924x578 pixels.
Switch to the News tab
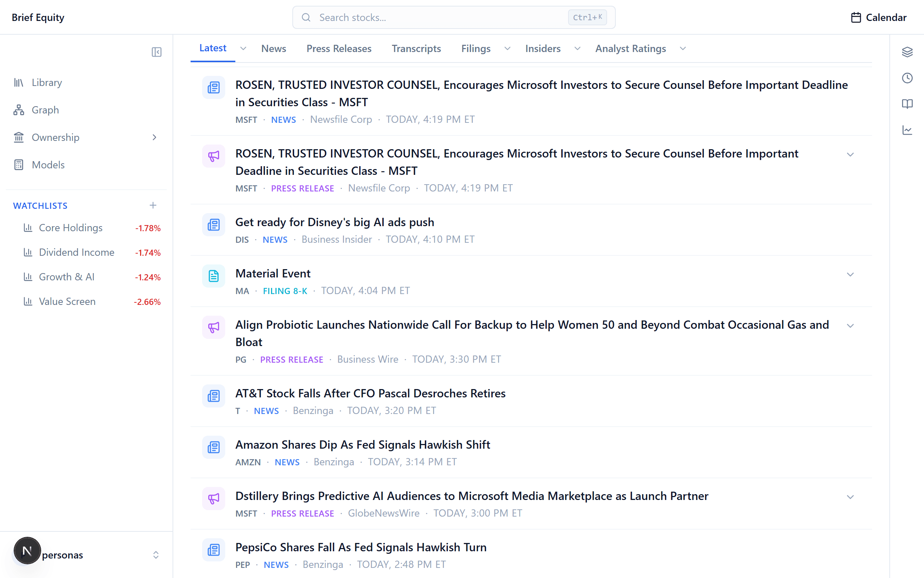(273, 48)
